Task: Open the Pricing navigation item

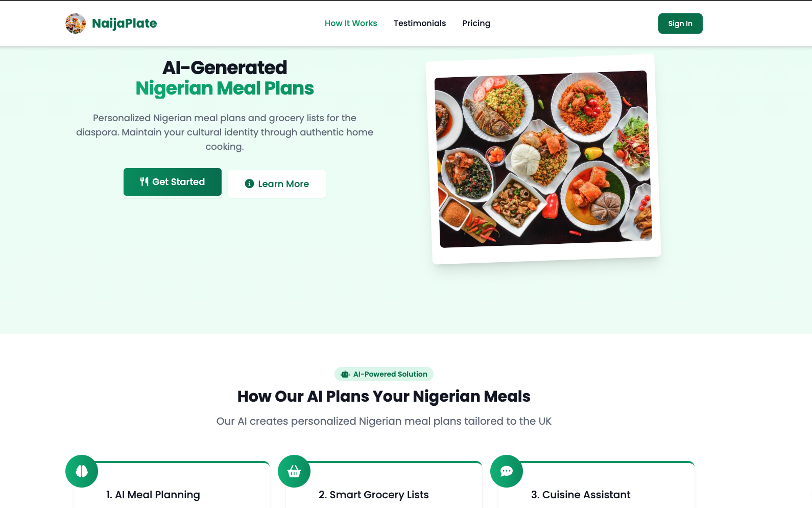Action: 476,24
